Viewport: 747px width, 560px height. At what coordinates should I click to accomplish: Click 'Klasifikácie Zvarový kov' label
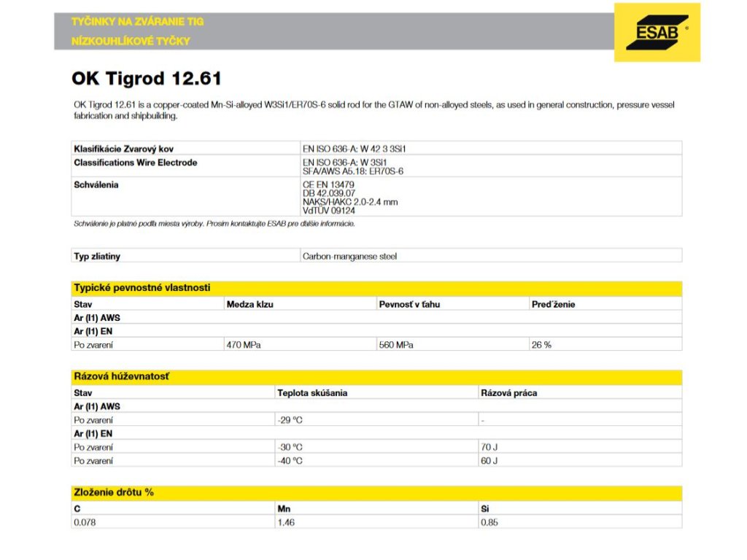pyautogui.click(x=123, y=149)
